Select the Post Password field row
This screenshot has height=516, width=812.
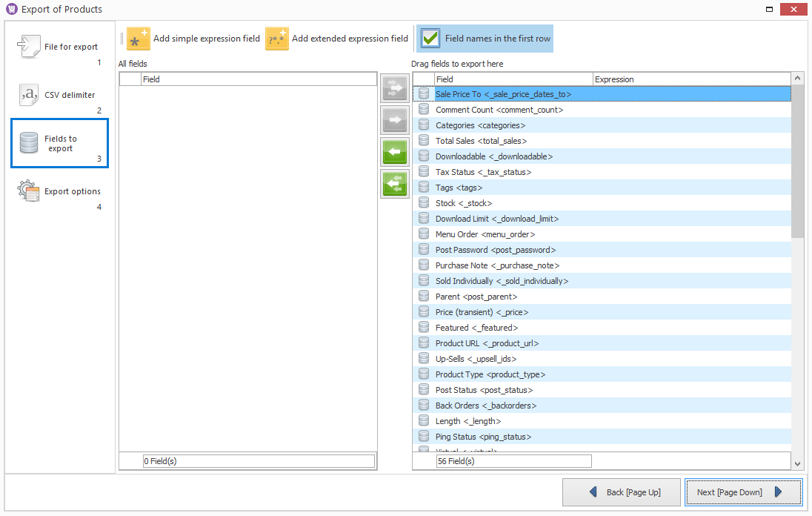click(602, 250)
